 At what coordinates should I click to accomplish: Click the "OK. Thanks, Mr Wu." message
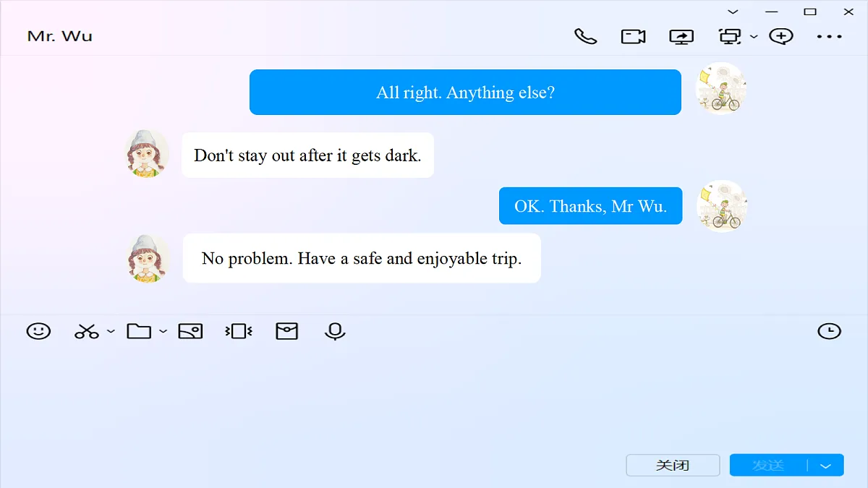click(x=590, y=206)
